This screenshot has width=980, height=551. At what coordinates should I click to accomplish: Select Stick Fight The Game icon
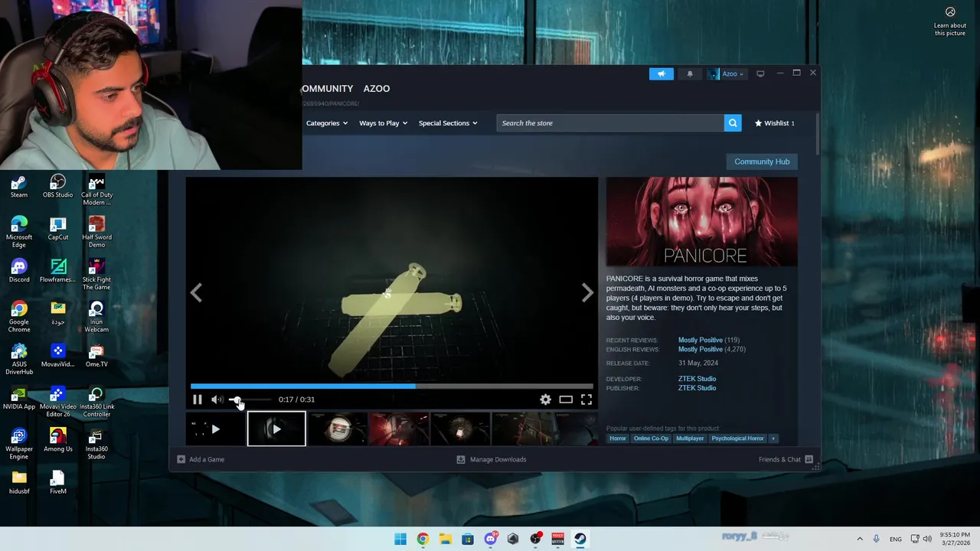click(x=96, y=275)
